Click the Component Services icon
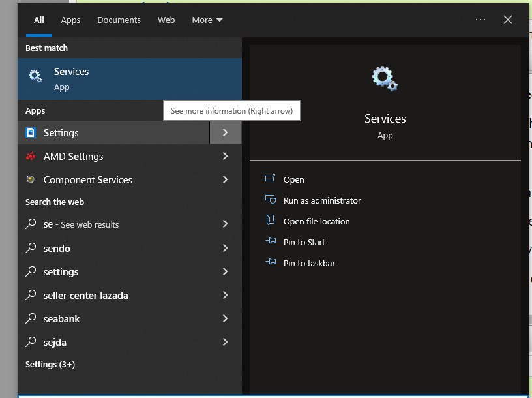This screenshot has height=398, width=532. point(31,179)
